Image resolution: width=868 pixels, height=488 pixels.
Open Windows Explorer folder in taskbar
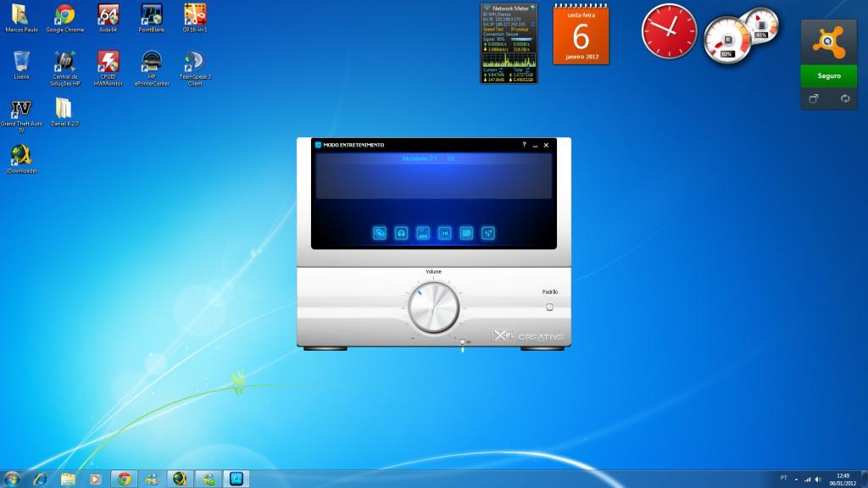68,480
